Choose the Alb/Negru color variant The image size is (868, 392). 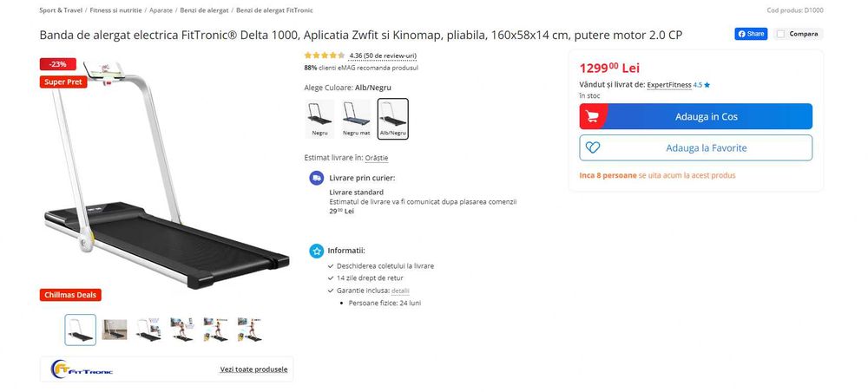[x=393, y=119]
